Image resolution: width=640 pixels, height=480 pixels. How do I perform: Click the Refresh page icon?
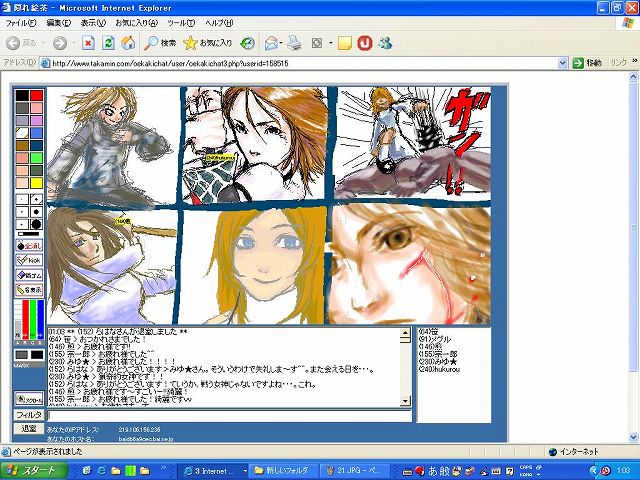tap(108, 42)
